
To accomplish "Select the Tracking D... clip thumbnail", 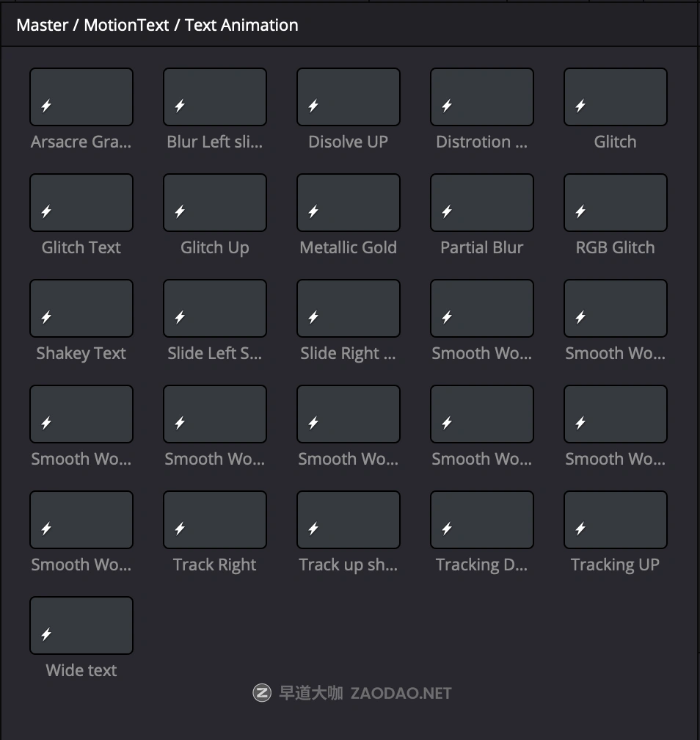I will click(x=482, y=520).
